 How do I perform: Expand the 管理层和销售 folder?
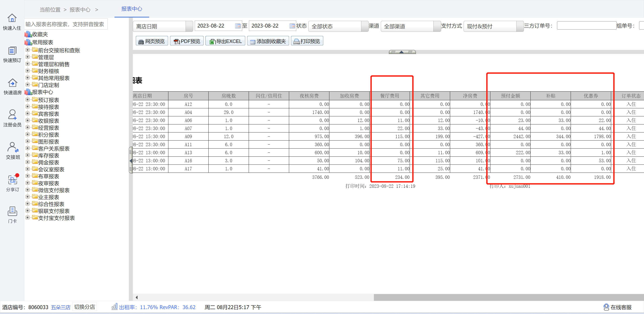click(x=28, y=64)
